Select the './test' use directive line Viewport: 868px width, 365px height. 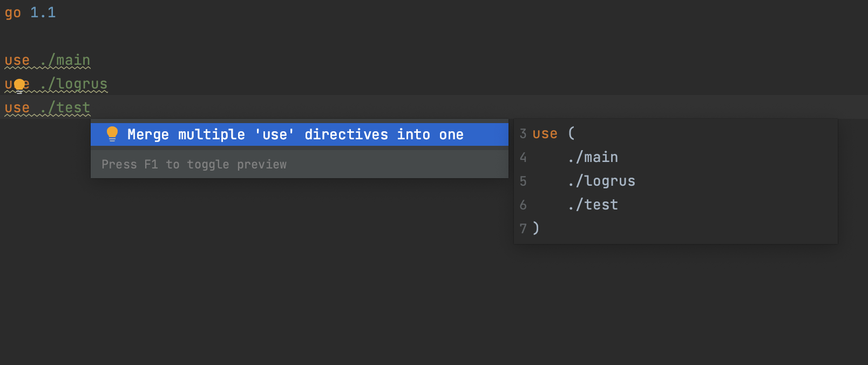[x=47, y=107]
